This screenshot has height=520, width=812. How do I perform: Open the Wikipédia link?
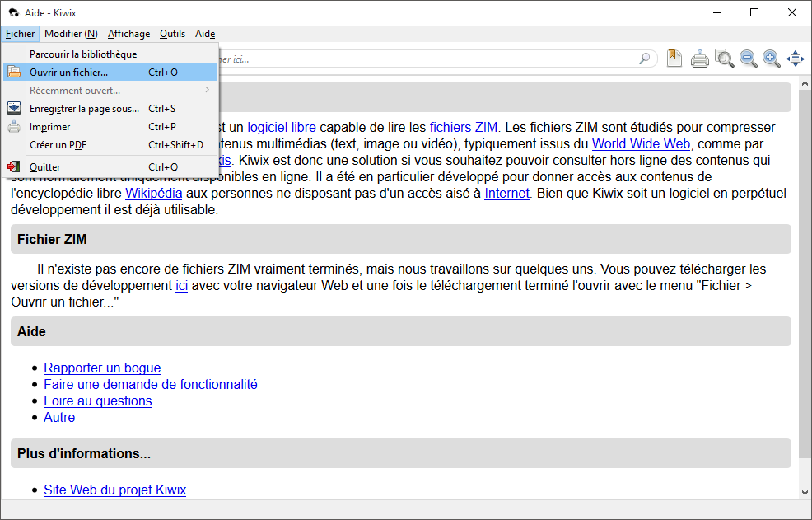click(154, 194)
